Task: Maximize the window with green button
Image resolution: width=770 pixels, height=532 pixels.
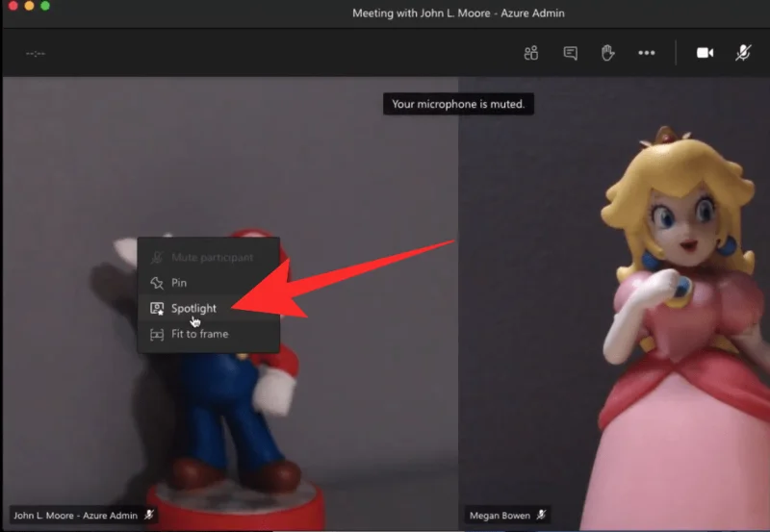Action: [x=45, y=6]
